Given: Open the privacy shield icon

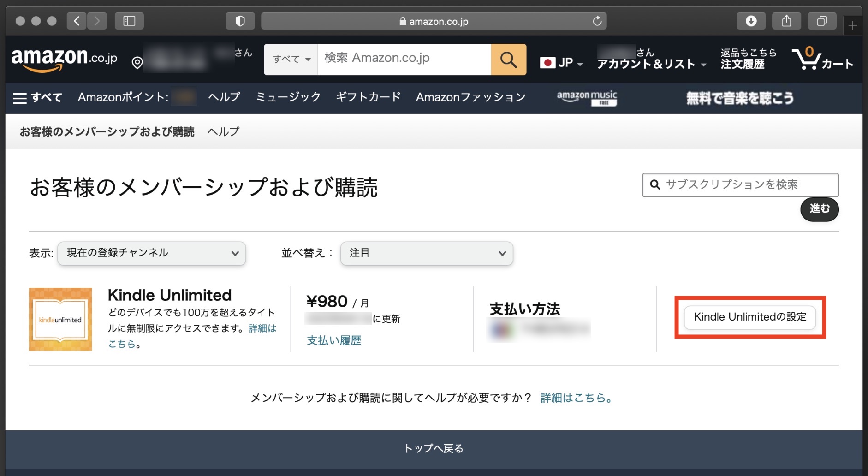Looking at the screenshot, I should tap(240, 21).
